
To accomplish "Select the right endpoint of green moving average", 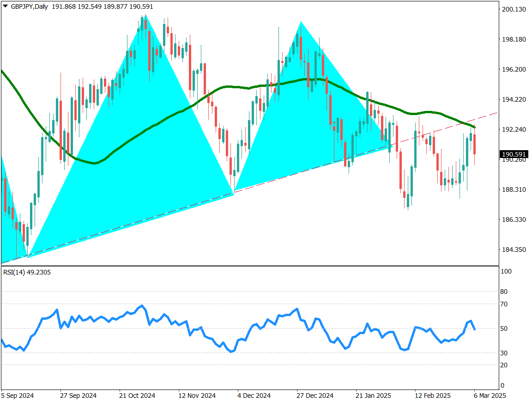I will (475, 127).
